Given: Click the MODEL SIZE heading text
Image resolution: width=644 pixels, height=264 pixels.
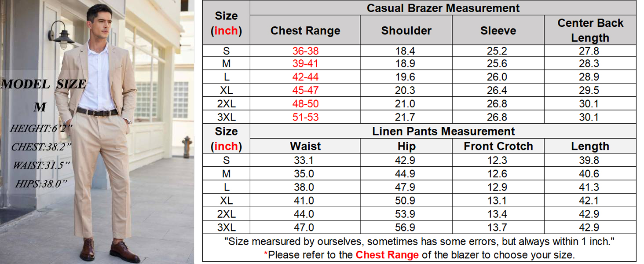Looking at the screenshot, I should coord(43,84).
